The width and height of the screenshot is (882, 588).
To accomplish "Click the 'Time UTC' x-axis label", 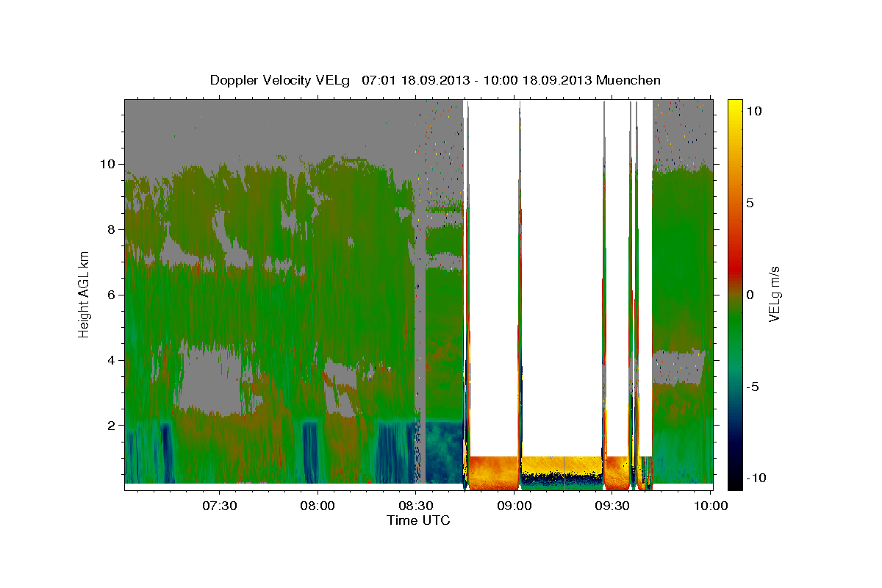I will [x=418, y=520].
